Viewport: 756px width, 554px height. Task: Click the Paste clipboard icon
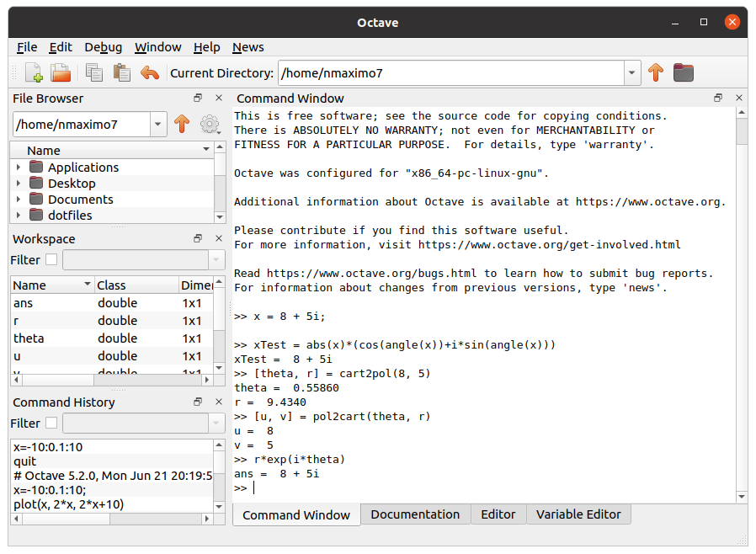(x=121, y=73)
